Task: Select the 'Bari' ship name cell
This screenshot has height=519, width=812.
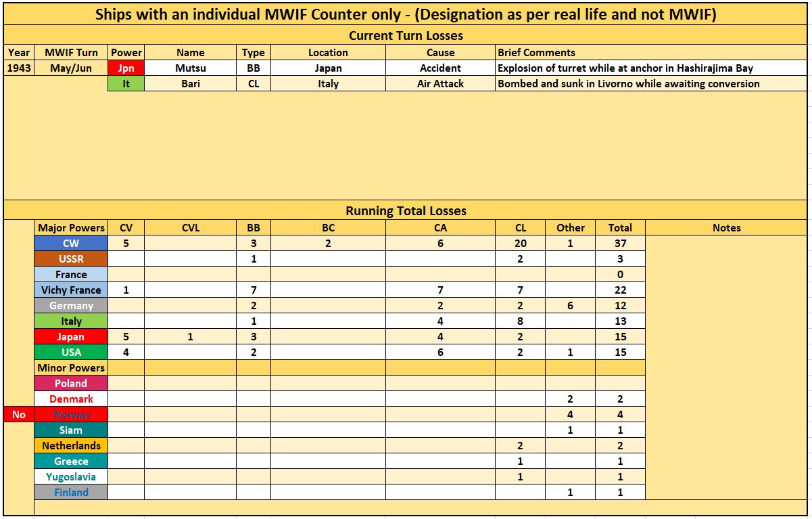Action: click(x=190, y=84)
